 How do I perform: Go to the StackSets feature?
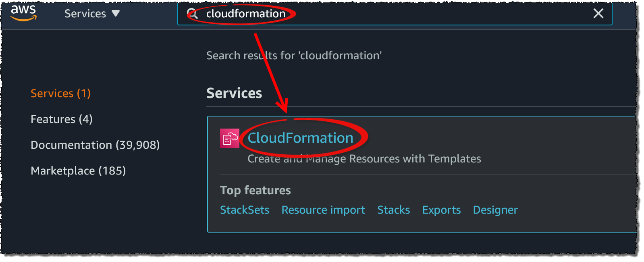pyautogui.click(x=245, y=210)
